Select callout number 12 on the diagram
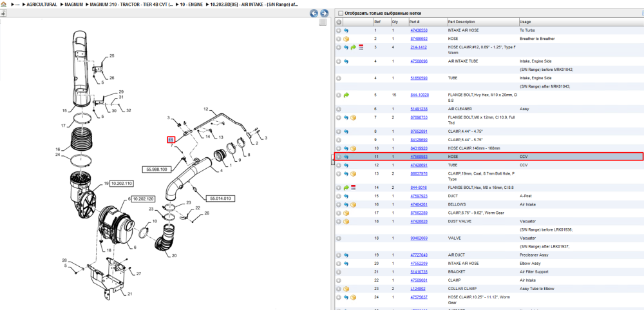The image size is (644, 310). (x=207, y=109)
